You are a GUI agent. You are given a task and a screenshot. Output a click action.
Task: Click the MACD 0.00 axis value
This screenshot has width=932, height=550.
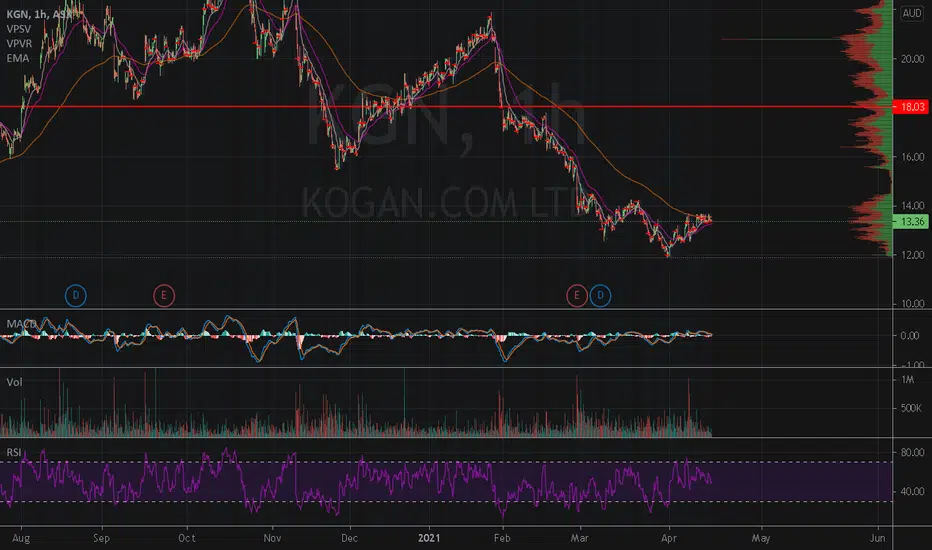coord(910,336)
